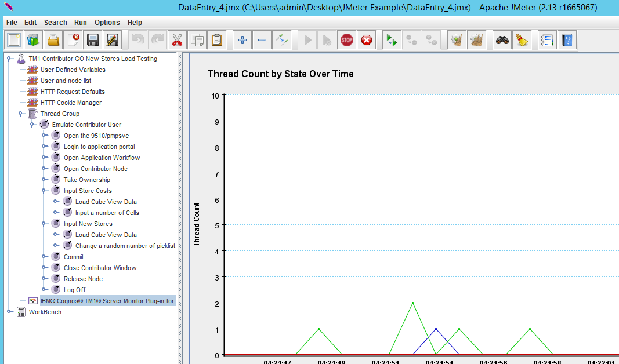Select Load Cube View Data under Input Store Costs

106,202
